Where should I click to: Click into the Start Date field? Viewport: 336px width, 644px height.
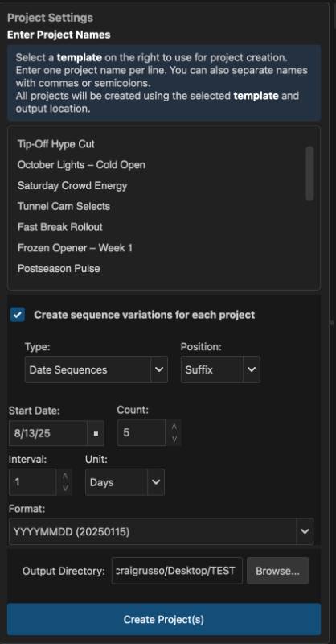(48, 433)
